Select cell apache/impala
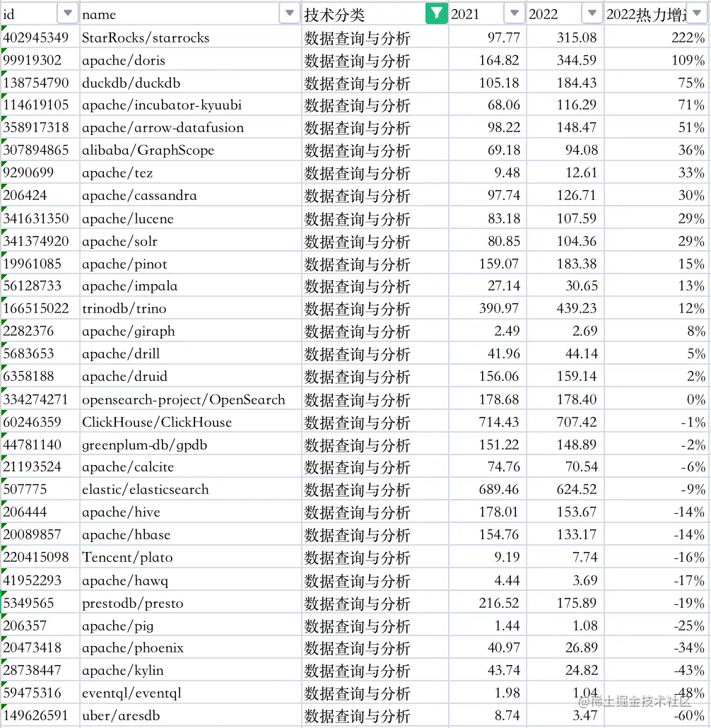This screenshot has width=711, height=728. 190,286
